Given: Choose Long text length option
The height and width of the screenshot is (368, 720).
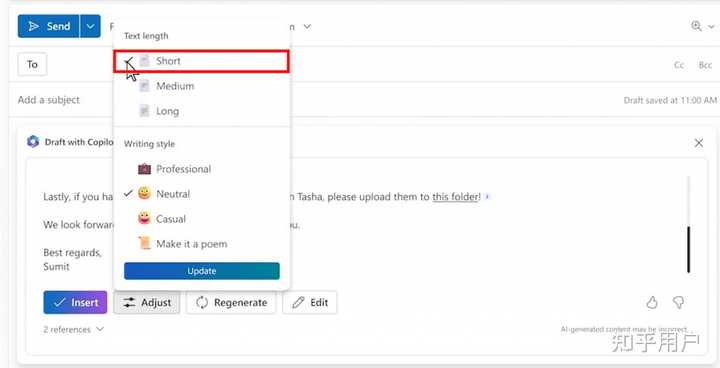Looking at the screenshot, I should [x=202, y=111].
